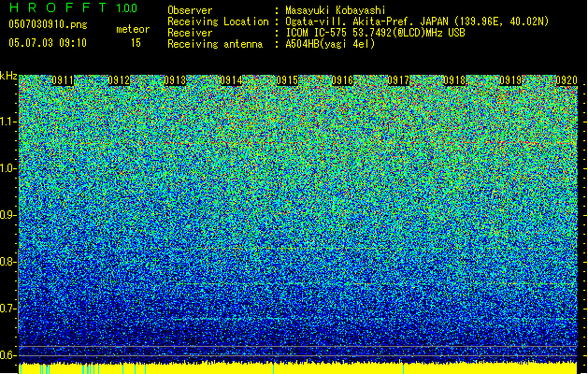Click the 0.8 kHz axis label
The height and width of the screenshot is (374, 588).
[8, 262]
